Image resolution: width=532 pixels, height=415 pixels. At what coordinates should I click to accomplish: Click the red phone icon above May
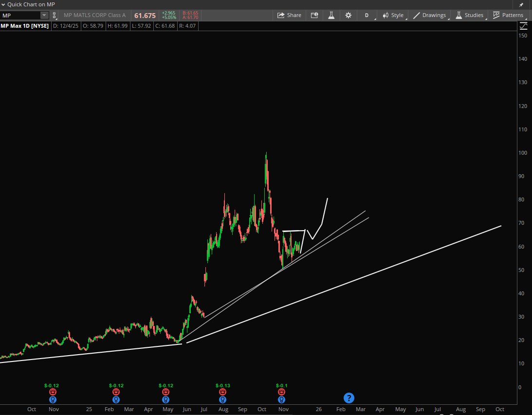[165, 392]
